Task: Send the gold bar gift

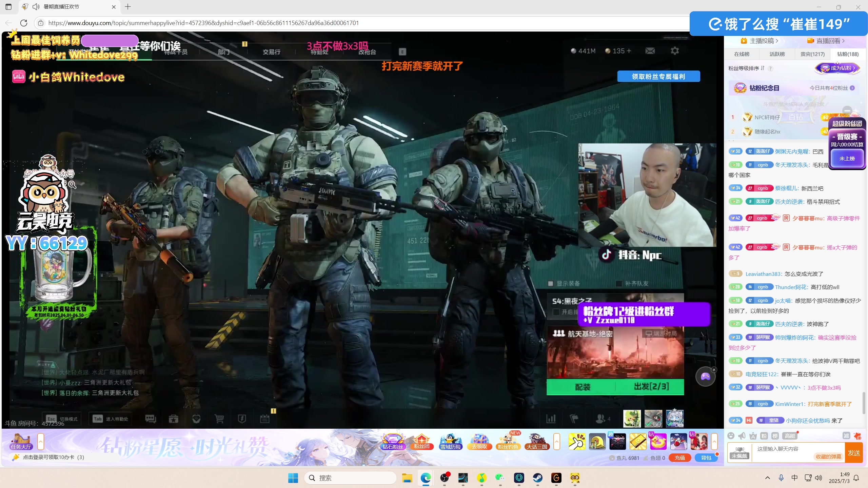Action: tap(638, 442)
